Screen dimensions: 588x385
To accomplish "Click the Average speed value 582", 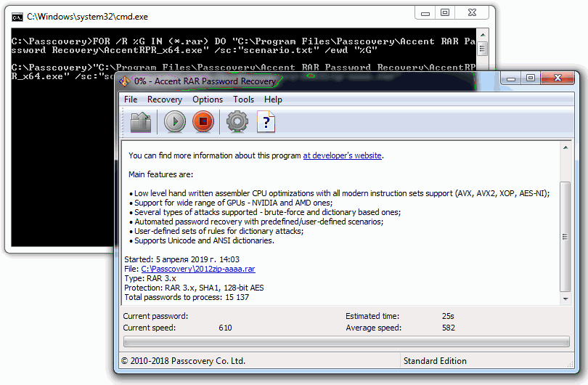I will pyautogui.click(x=449, y=328).
